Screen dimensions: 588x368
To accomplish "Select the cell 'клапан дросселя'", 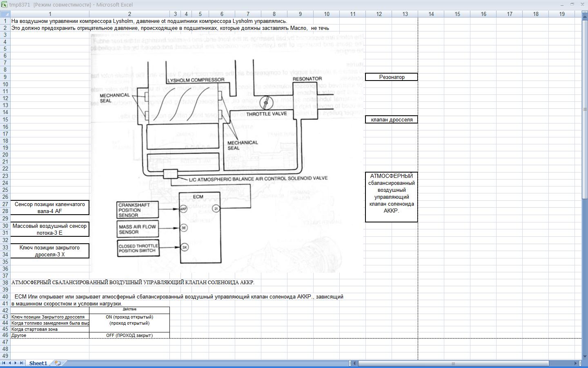I will point(392,119).
